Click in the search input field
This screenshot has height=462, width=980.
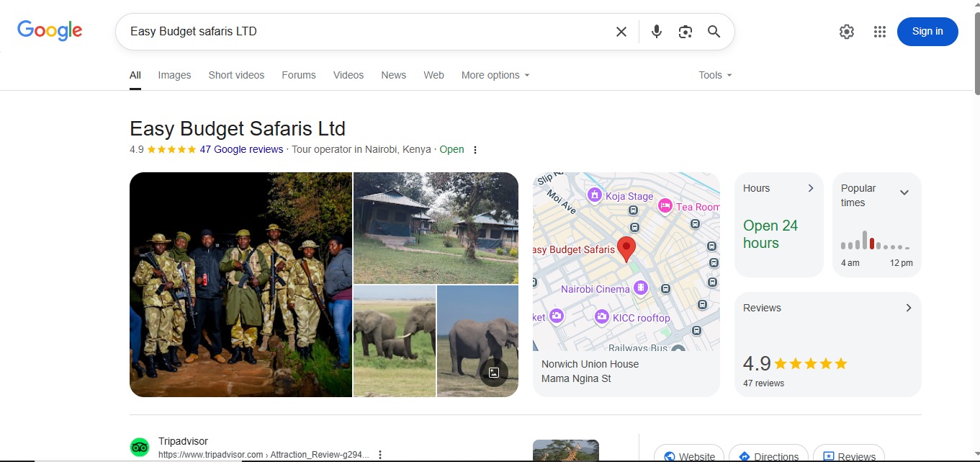[x=367, y=32]
